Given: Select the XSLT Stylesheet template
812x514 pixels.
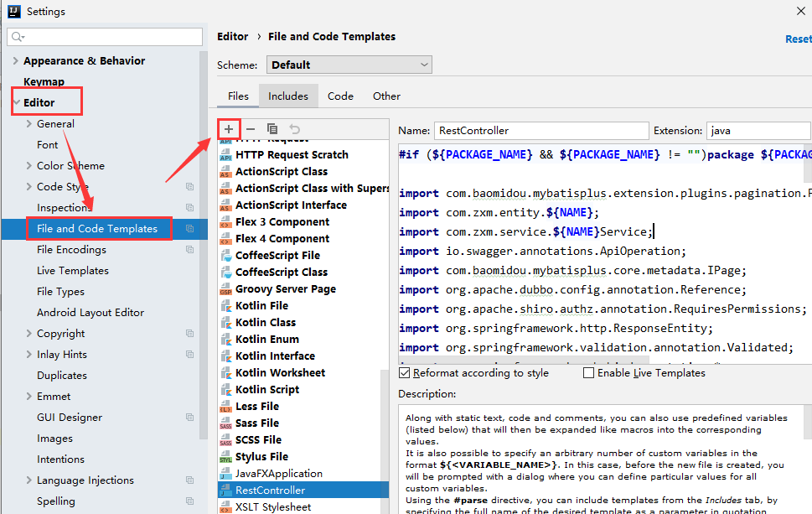Looking at the screenshot, I should point(273,506).
